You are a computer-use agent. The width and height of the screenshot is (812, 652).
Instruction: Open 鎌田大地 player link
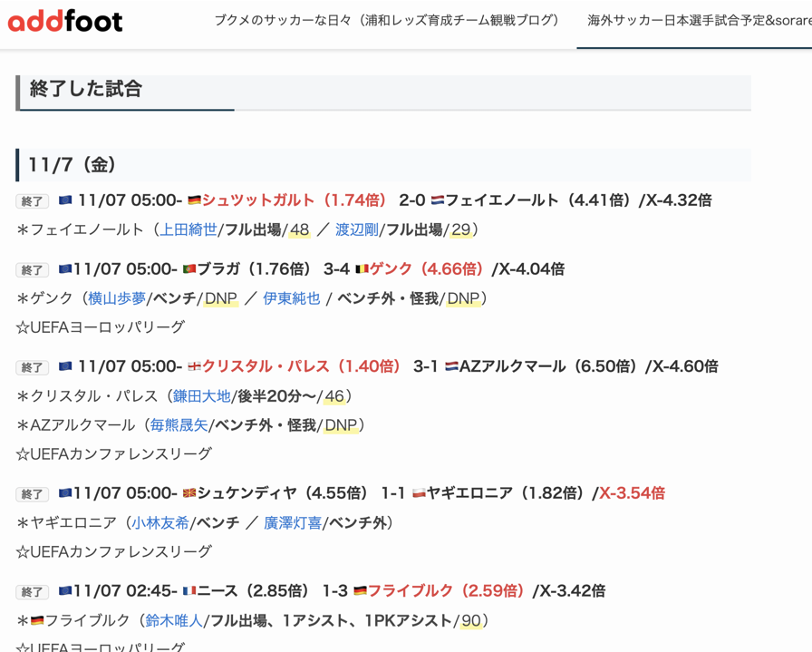[201, 396]
